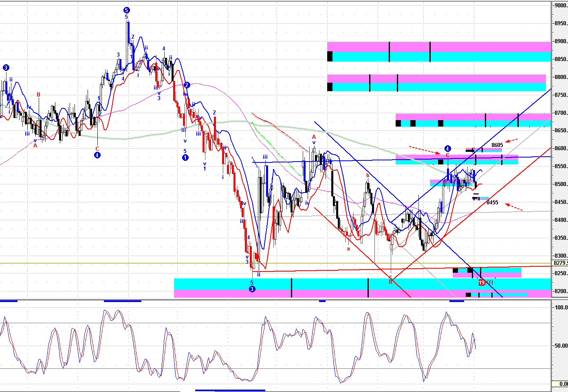Click the 8455 price target label
Image resolution: width=568 pixels, height=392 pixels.
pos(492,202)
